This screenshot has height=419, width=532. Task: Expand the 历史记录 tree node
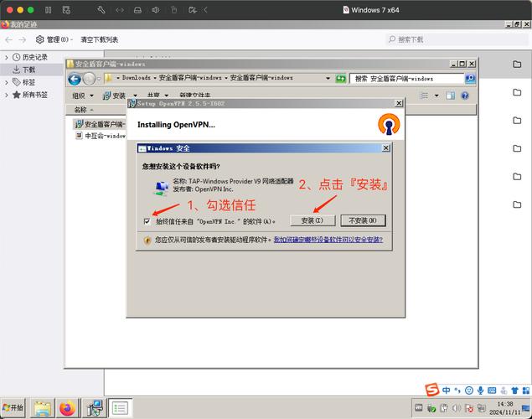pos(7,57)
